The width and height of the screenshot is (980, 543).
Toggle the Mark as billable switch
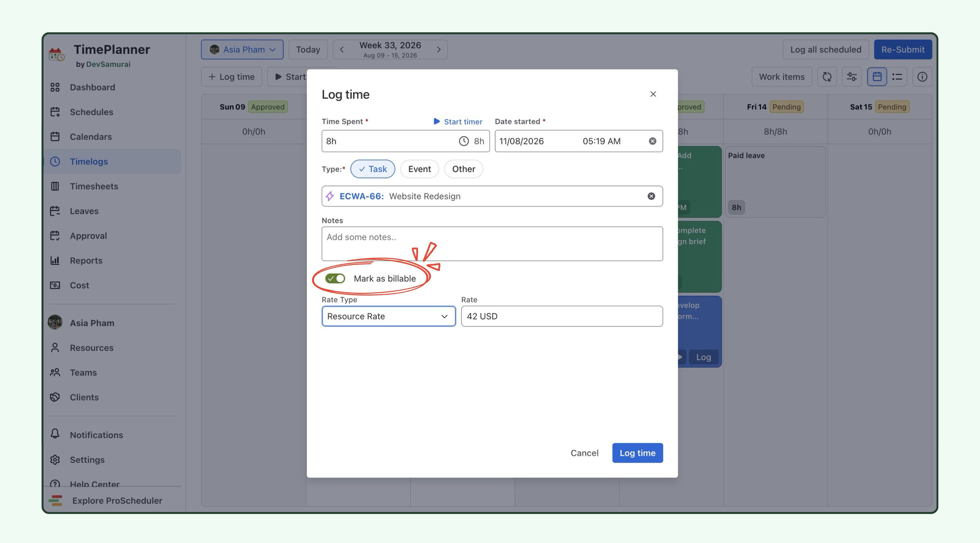(335, 278)
